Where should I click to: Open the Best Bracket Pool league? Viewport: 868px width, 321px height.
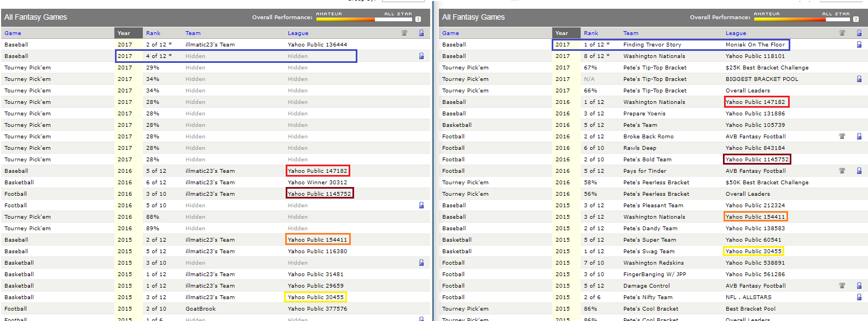751,309
